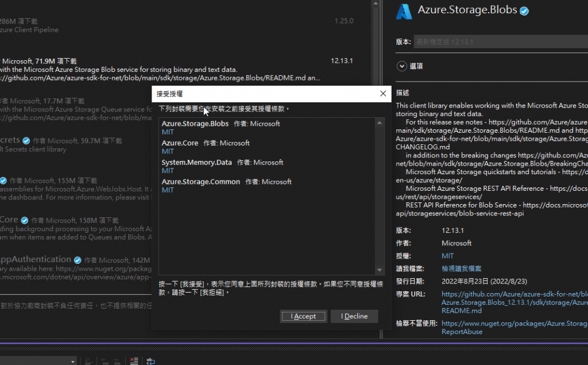This screenshot has width=588, height=365.
Task: Open the output source dropdown in bottom toolbar
Action: point(37,361)
